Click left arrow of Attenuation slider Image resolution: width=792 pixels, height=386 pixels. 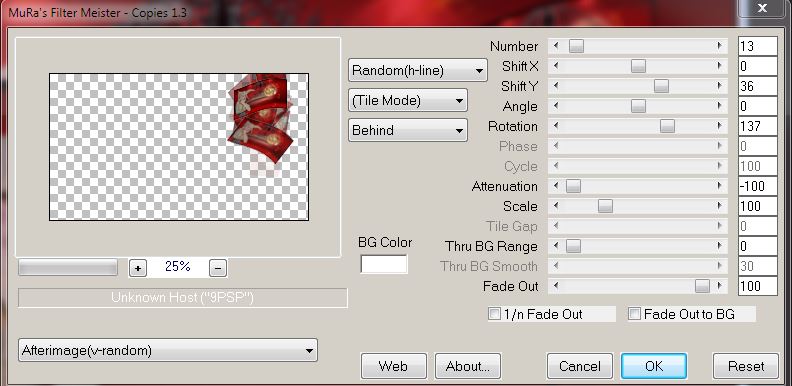click(x=556, y=186)
